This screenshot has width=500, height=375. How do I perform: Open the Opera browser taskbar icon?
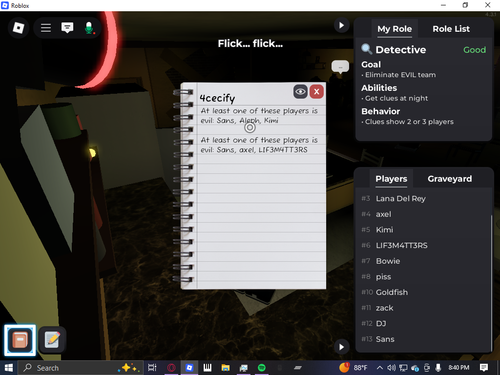[x=171, y=368]
